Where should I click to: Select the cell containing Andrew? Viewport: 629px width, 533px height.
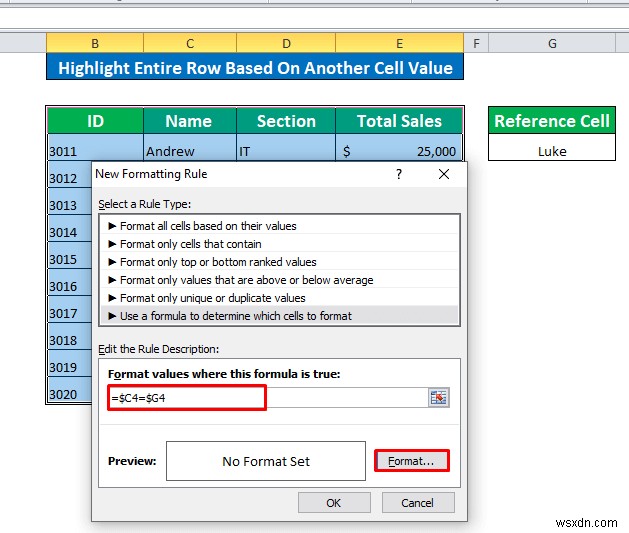pos(190,148)
